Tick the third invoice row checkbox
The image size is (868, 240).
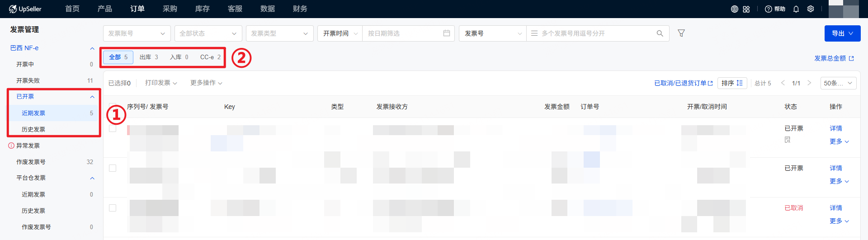pyautogui.click(x=113, y=208)
